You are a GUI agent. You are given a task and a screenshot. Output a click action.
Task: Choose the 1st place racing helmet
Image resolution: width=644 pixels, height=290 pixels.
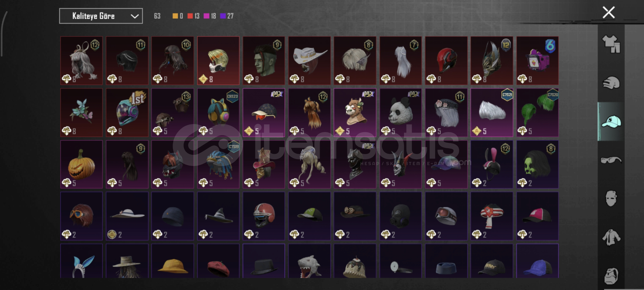click(127, 113)
